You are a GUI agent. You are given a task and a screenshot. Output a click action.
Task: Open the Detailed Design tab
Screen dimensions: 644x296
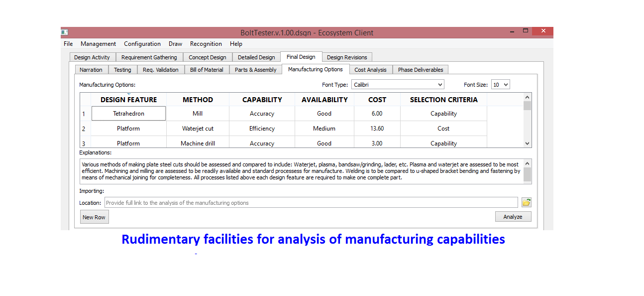click(x=256, y=57)
